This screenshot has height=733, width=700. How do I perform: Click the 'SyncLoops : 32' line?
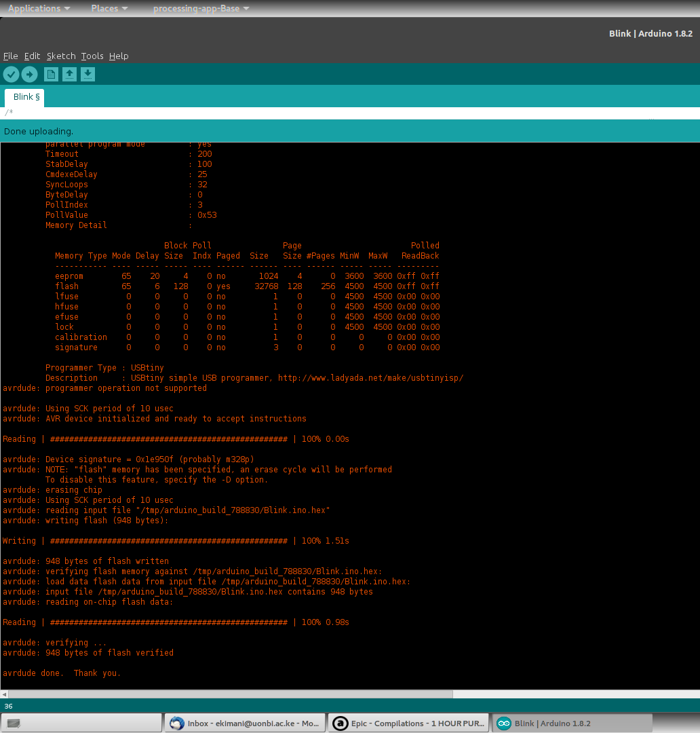coord(126,185)
